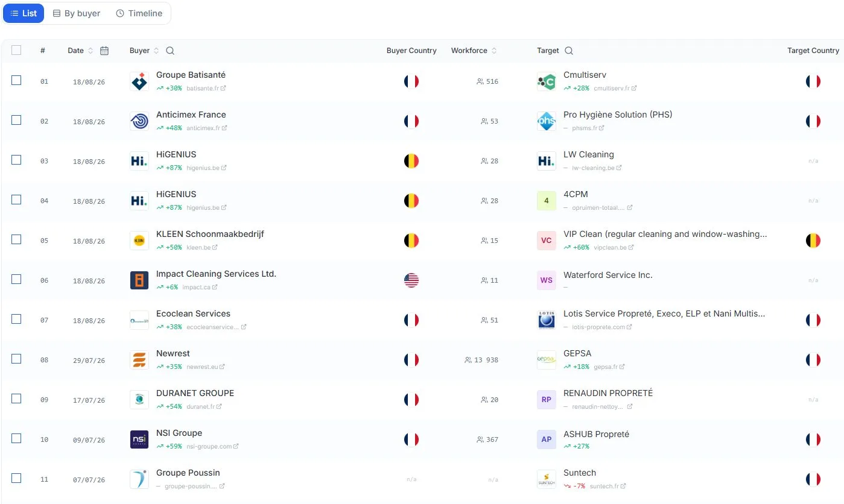Click the Lotis Service Propreté logo
844x504 pixels.
coord(547,320)
